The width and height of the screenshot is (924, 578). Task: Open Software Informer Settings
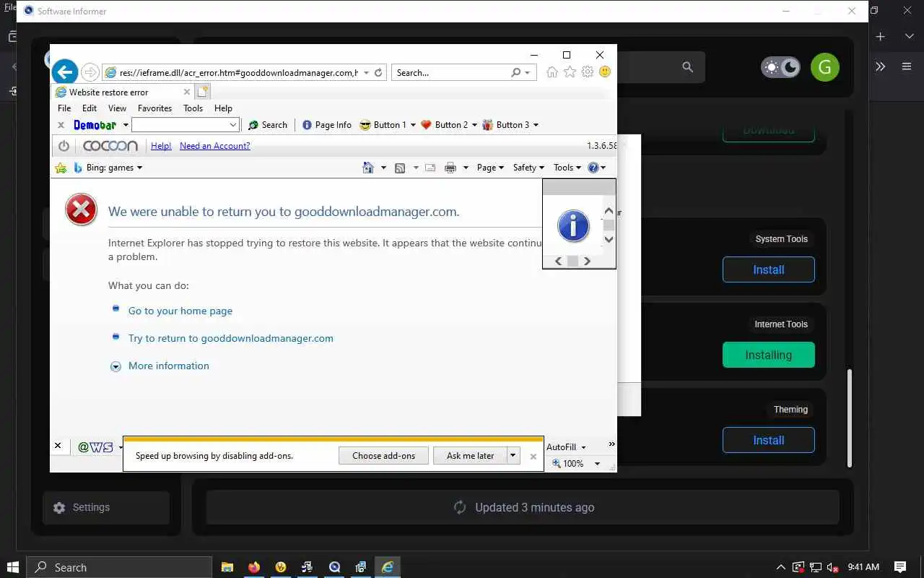pyautogui.click(x=106, y=507)
